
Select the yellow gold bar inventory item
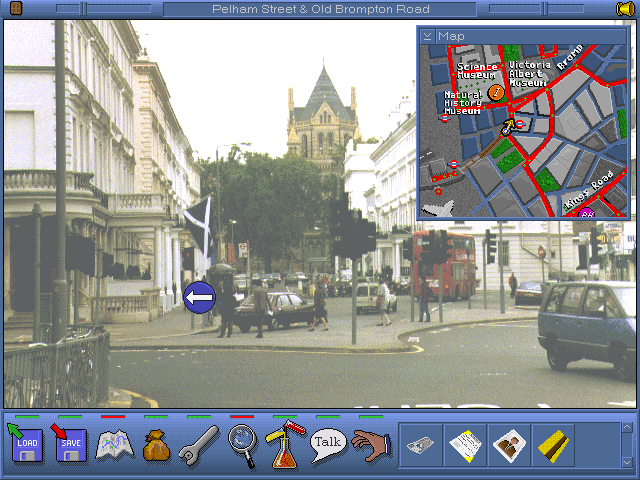(x=552, y=445)
